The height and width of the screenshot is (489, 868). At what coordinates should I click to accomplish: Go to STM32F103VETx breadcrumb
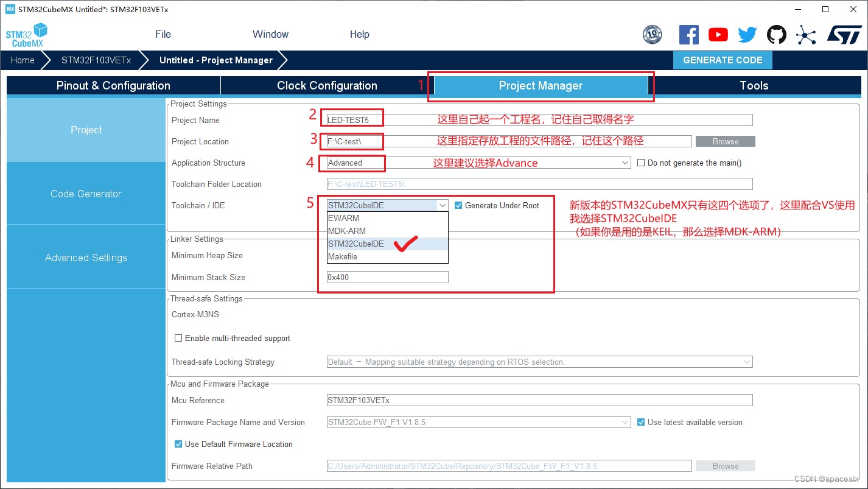click(x=96, y=60)
